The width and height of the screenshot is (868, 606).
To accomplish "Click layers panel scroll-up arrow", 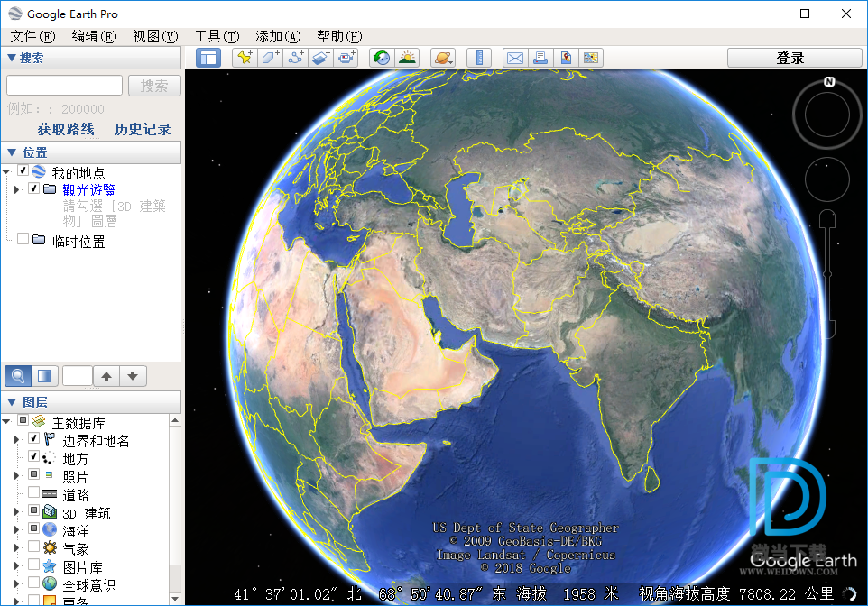I will 175,420.
